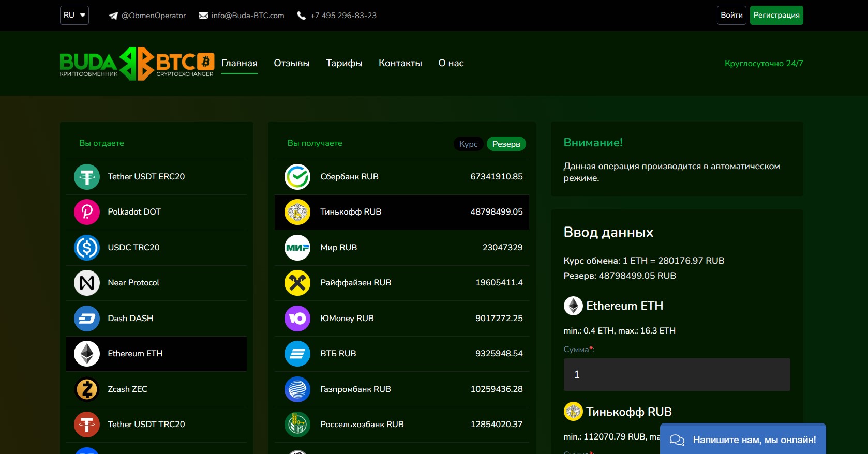This screenshot has height=454, width=868.
Task: Click the email envelope icon
Action: coord(203,16)
